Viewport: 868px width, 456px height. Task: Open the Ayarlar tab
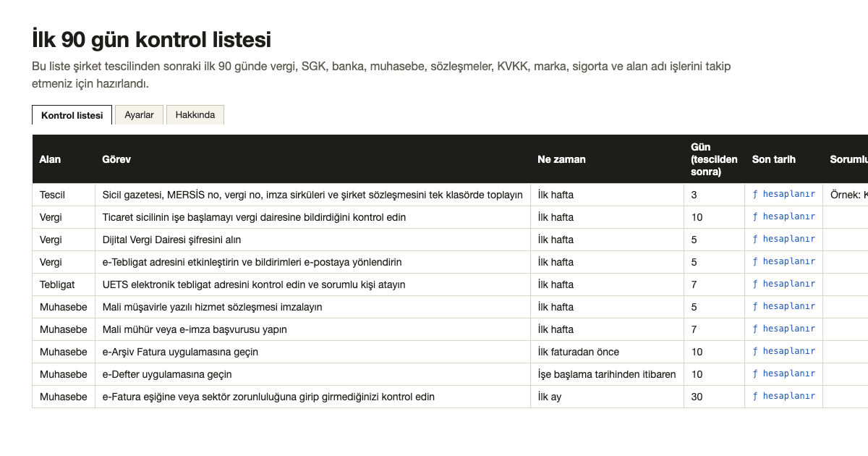[139, 115]
